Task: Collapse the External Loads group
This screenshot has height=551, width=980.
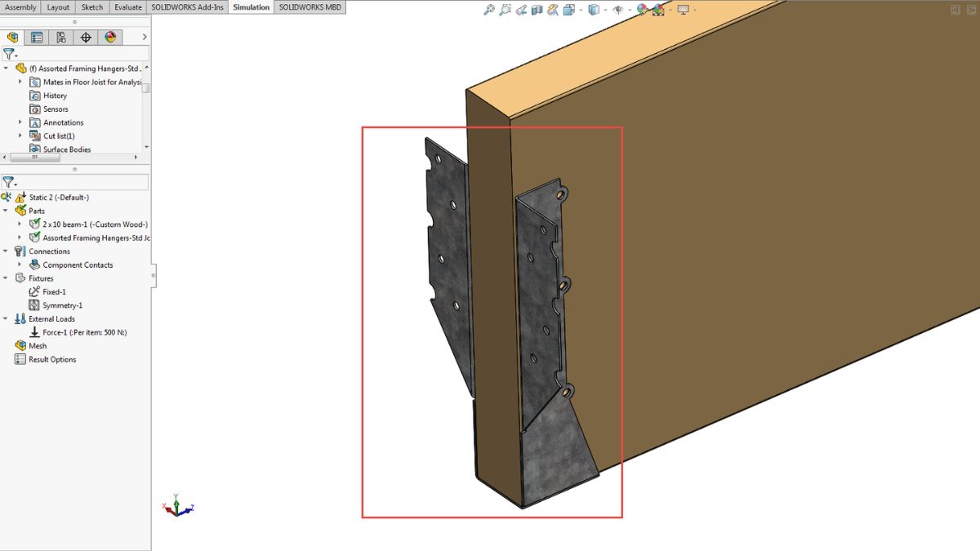Action: tap(6, 319)
